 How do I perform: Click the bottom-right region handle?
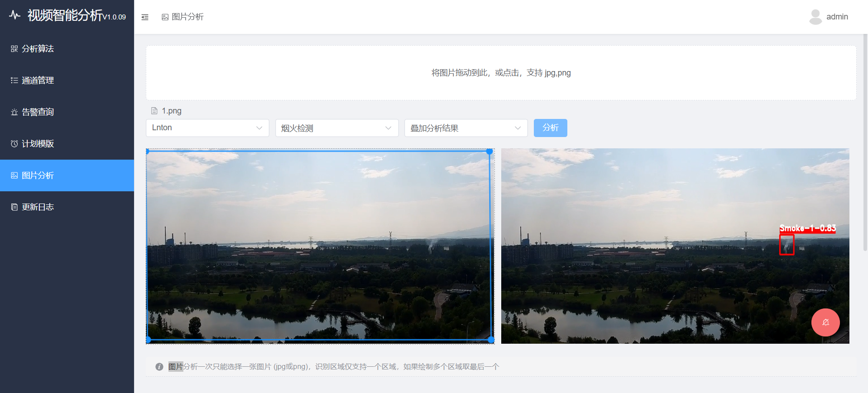pyautogui.click(x=491, y=339)
